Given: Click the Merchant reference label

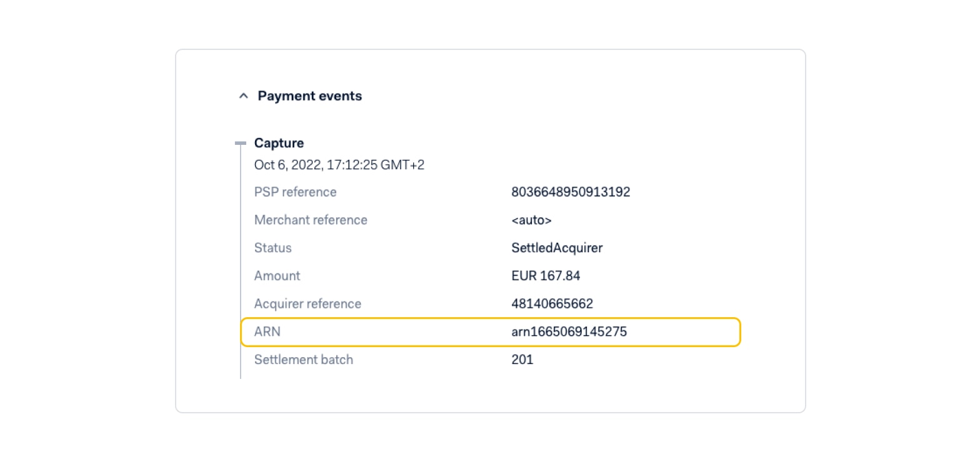Looking at the screenshot, I should click(x=311, y=220).
